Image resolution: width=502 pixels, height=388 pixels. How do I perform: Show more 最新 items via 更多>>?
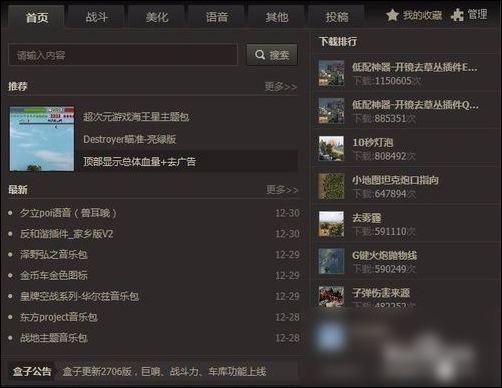tap(282, 190)
